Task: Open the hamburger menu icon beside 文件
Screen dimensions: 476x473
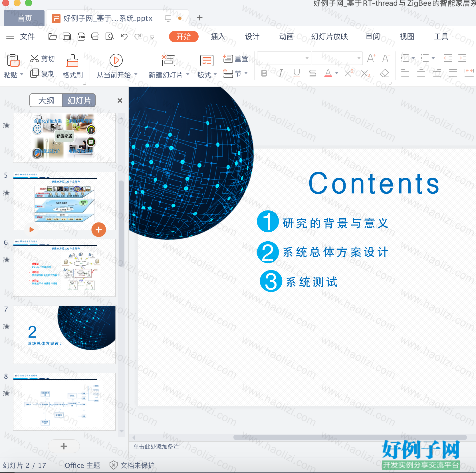Action: click(10, 36)
